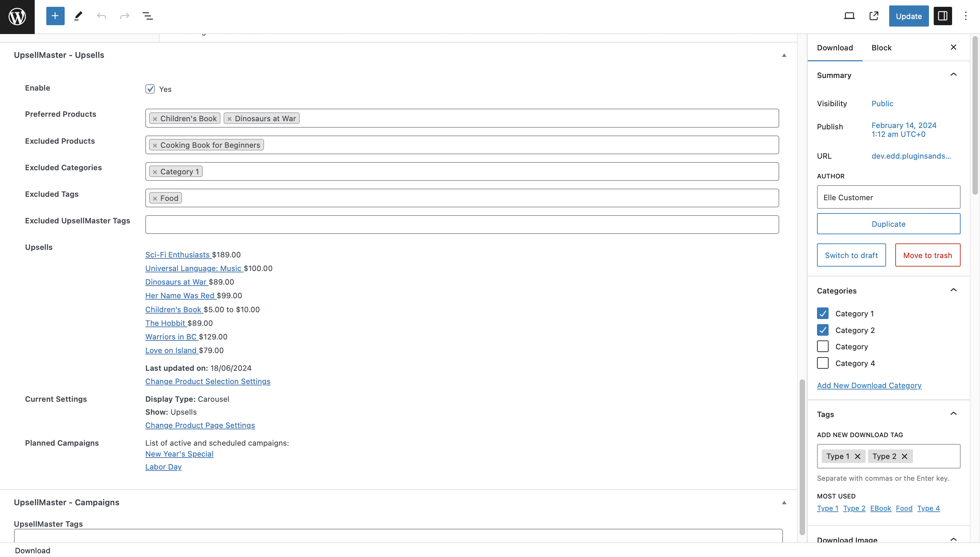
Task: Toggle the settings sidebar icon
Action: (x=942, y=16)
